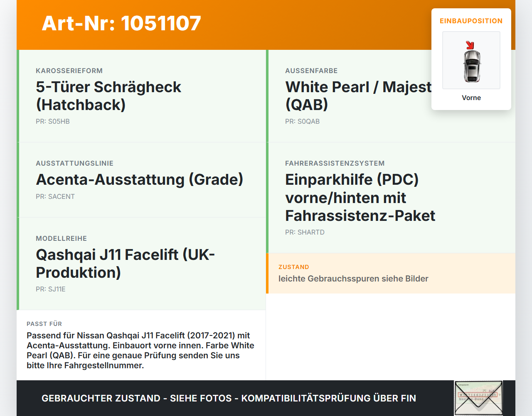Open the document thumbnail in footer
This screenshot has width=532, height=416.
[478, 398]
